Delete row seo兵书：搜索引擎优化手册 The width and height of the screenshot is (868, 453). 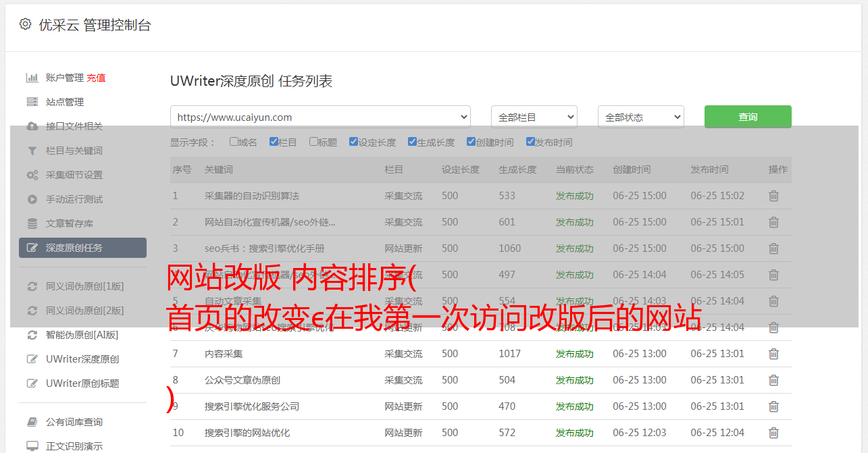pos(774,248)
